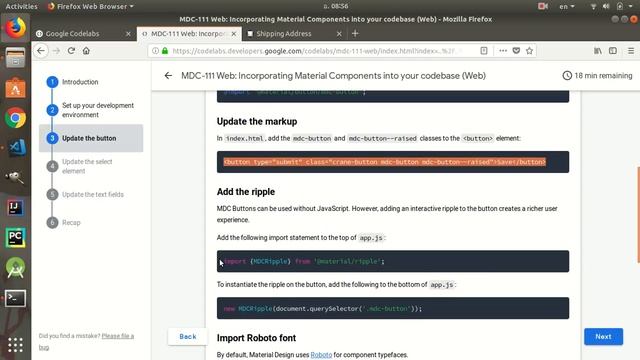Open the Files manager in the dock
The width and height of the screenshot is (640, 360).
[x=16, y=57]
